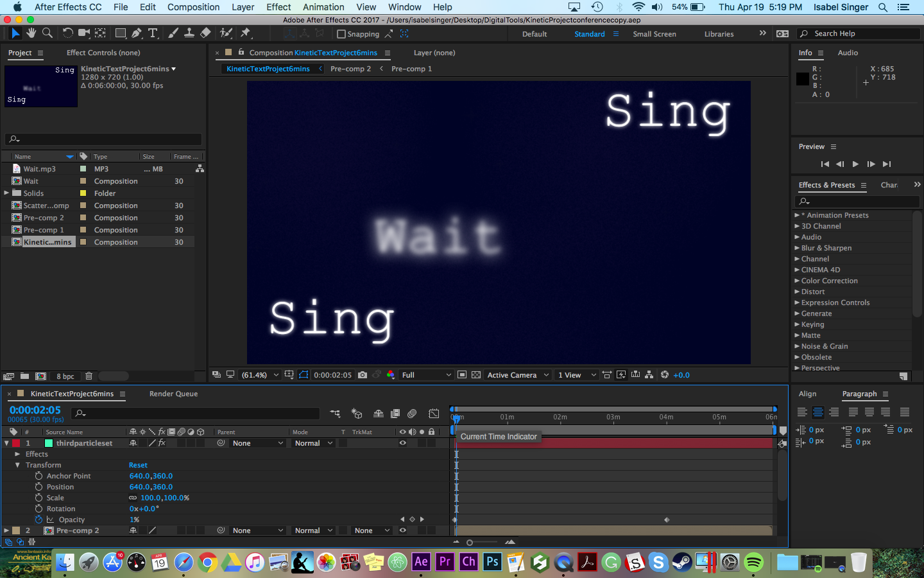The width and height of the screenshot is (924, 578).
Task: Select the Small Screen workspace
Action: [x=654, y=34]
